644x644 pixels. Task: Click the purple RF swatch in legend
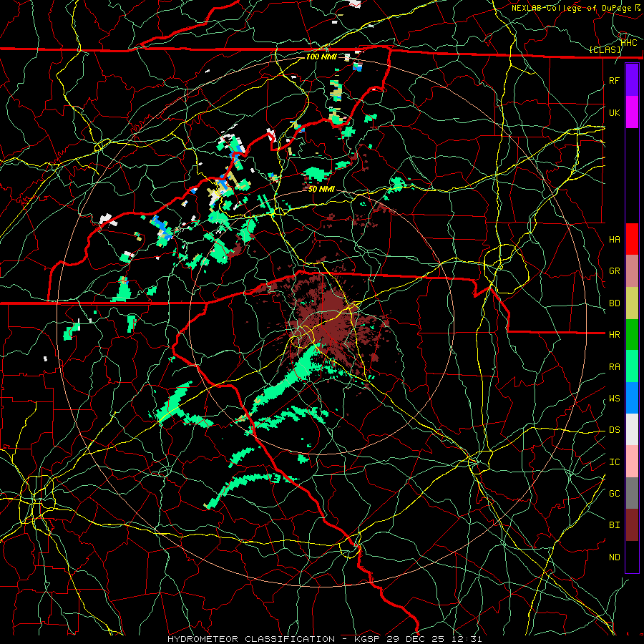point(632,80)
